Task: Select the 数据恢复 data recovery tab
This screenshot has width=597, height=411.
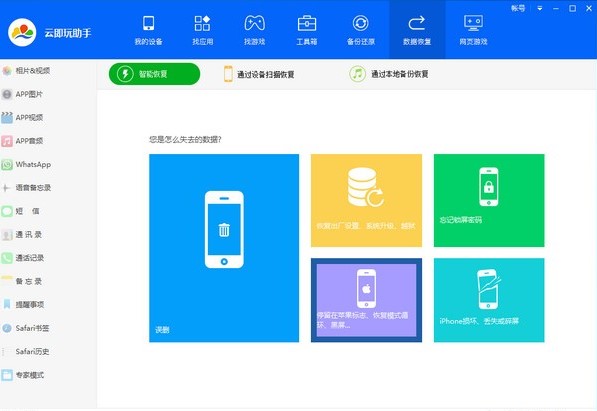Action: [417, 30]
